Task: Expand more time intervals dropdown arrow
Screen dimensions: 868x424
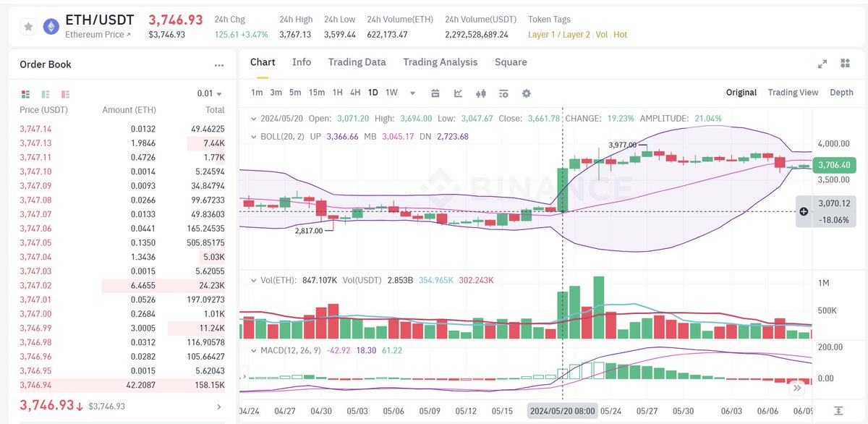Action: coord(413,93)
